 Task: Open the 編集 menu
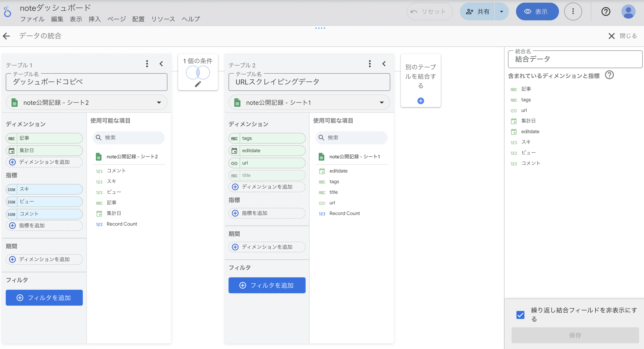point(57,19)
